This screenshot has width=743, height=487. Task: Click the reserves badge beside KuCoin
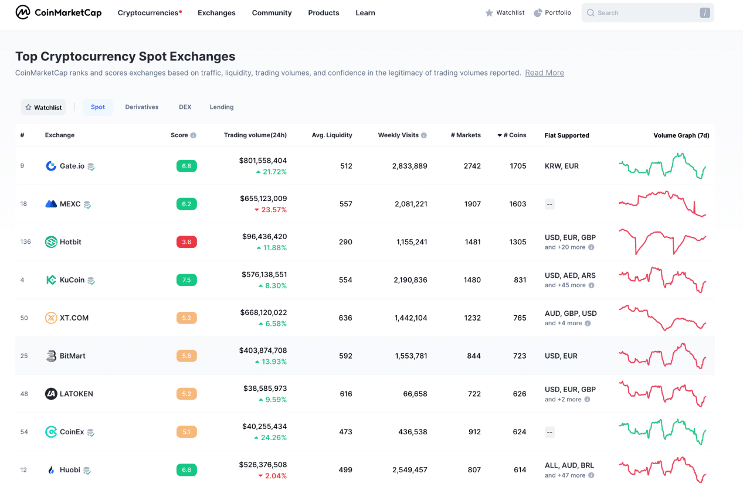[x=91, y=280]
